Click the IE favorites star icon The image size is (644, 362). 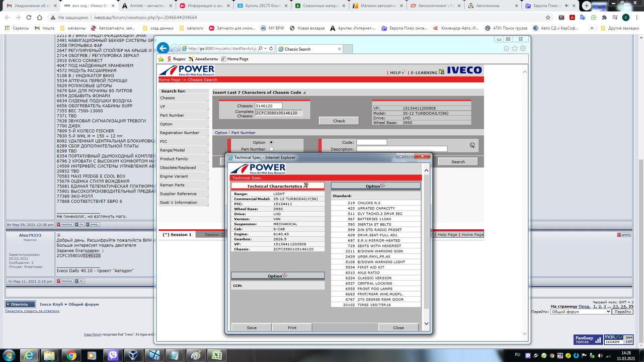pos(515,48)
